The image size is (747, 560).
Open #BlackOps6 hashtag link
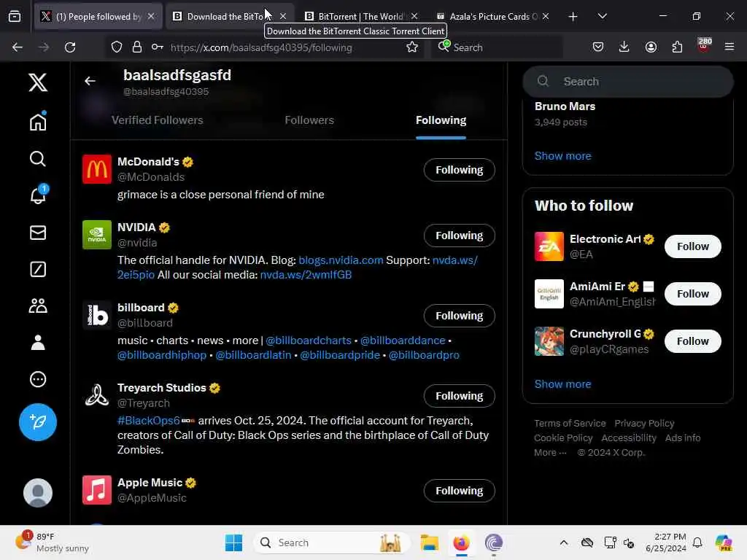click(149, 421)
